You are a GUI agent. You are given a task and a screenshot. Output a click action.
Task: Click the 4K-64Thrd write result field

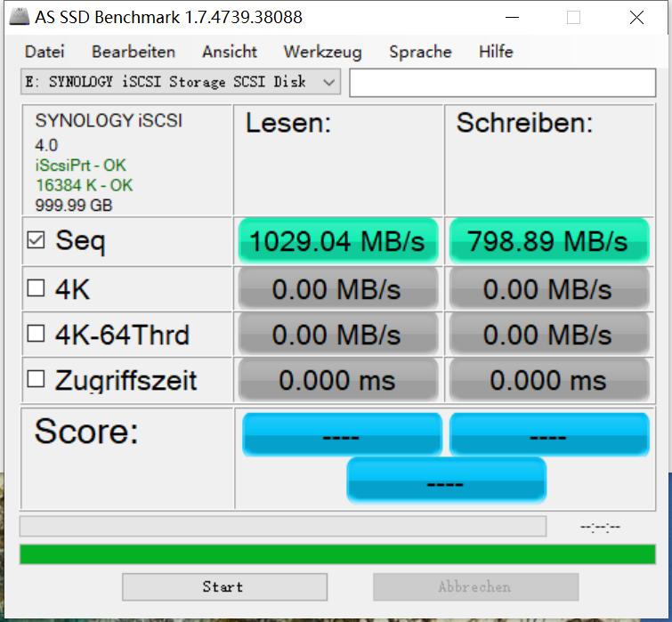549,334
